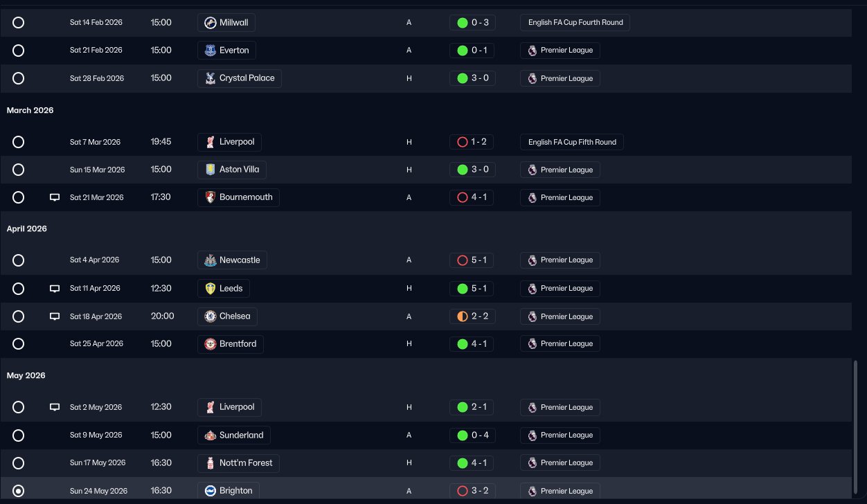Click the half-orange draw indicator for Chelsea

point(463,316)
